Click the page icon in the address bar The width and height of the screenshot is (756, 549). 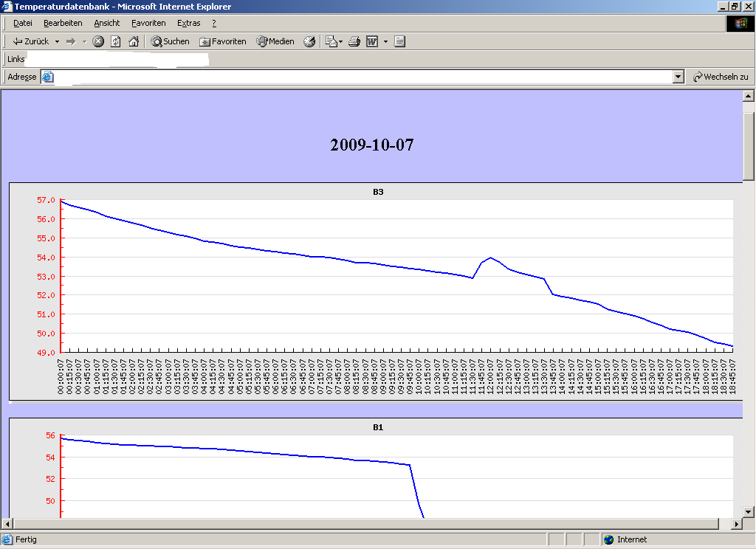point(48,77)
